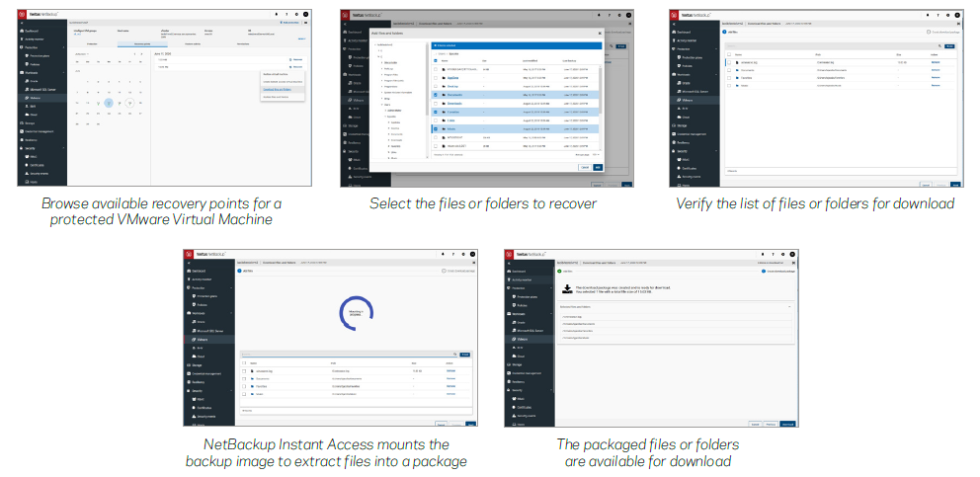Collapse Workloads section in recovery points screenshot sidebar

pos(64,72)
